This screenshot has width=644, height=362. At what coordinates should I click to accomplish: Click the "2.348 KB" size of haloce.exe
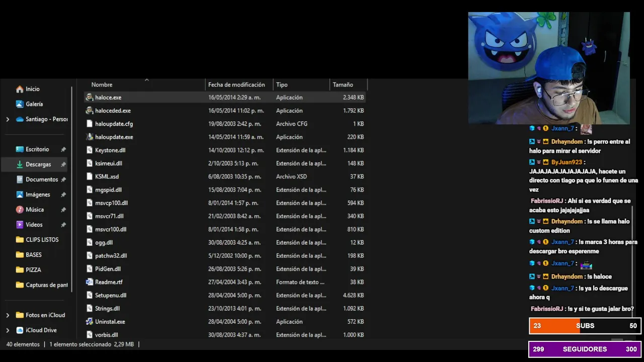pyautogui.click(x=353, y=98)
